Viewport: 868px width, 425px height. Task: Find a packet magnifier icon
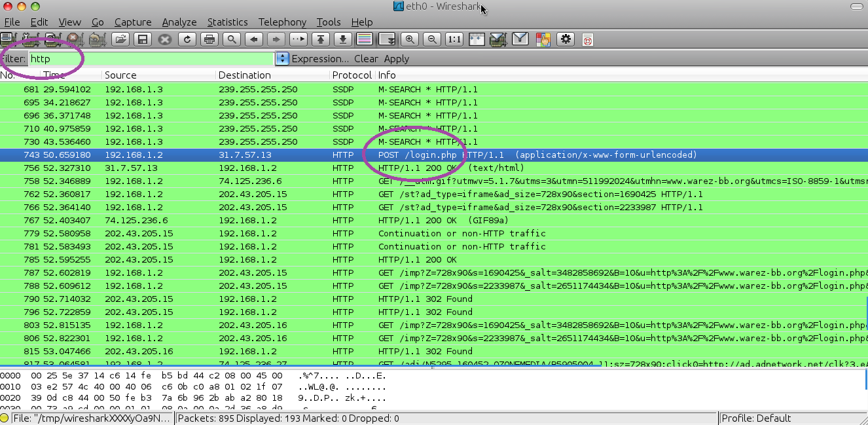click(x=232, y=39)
